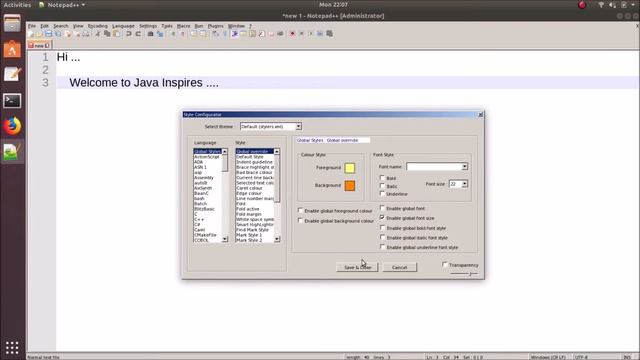Click the Foreground yellow colour swatch
This screenshot has width=640, height=360.
tap(350, 168)
